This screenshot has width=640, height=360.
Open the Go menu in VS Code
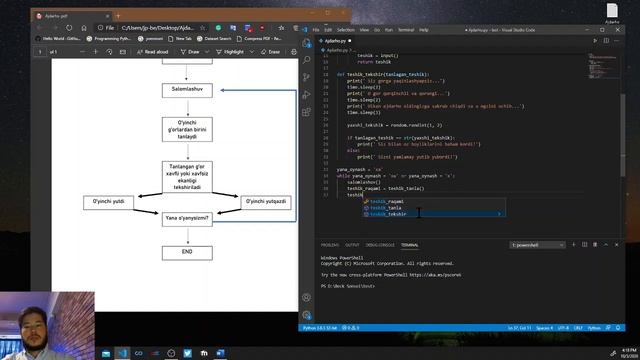coord(377,30)
